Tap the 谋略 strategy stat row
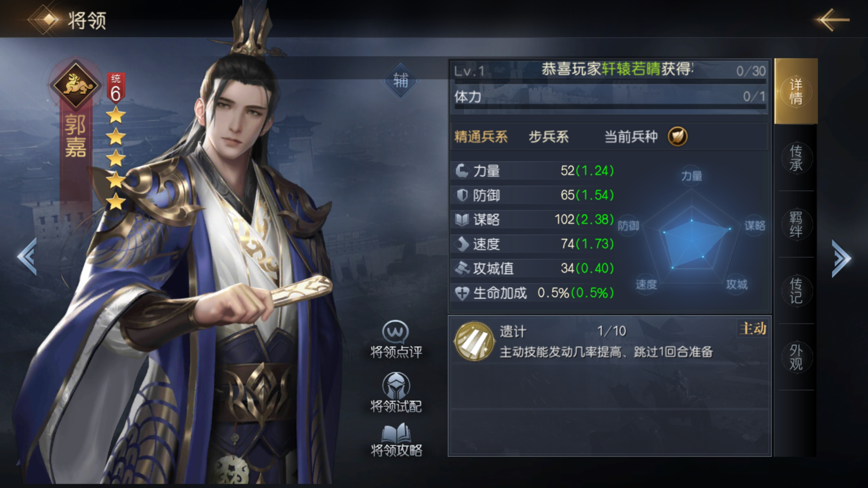868x488 pixels. [x=534, y=220]
